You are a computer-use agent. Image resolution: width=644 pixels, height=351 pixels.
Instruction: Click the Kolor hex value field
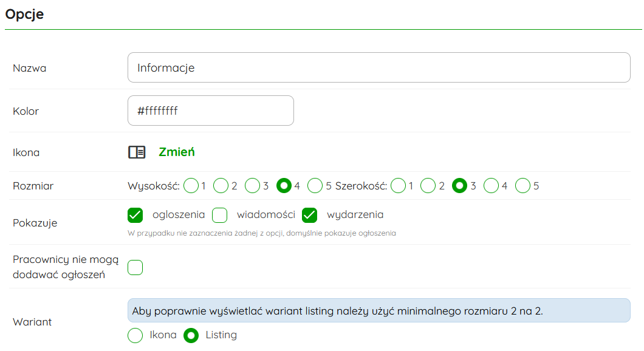click(210, 111)
